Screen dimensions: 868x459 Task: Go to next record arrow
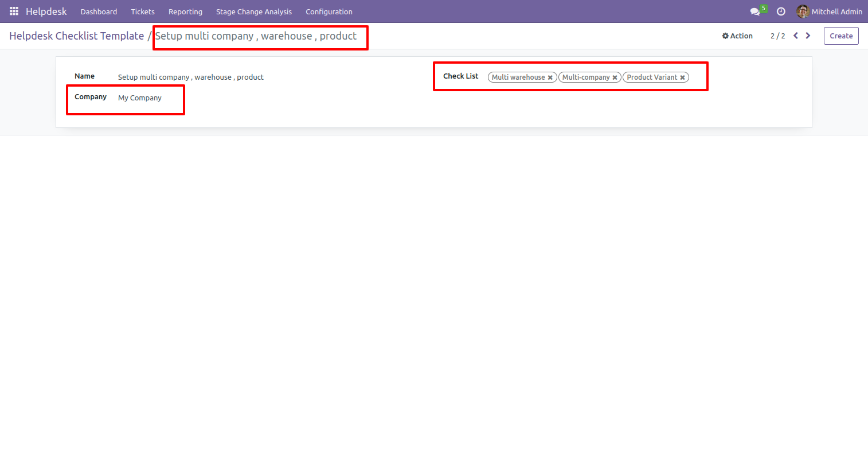click(808, 36)
